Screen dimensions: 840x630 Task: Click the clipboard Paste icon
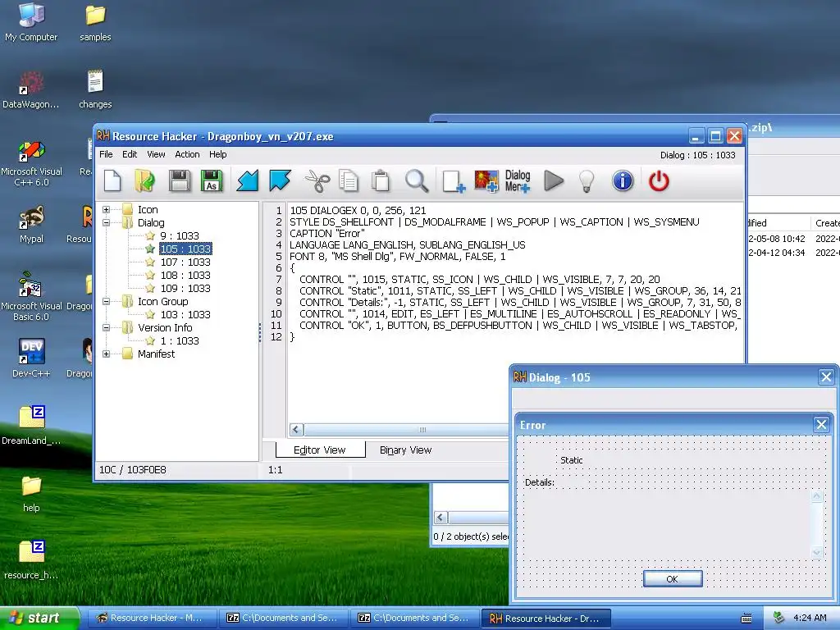click(x=381, y=181)
